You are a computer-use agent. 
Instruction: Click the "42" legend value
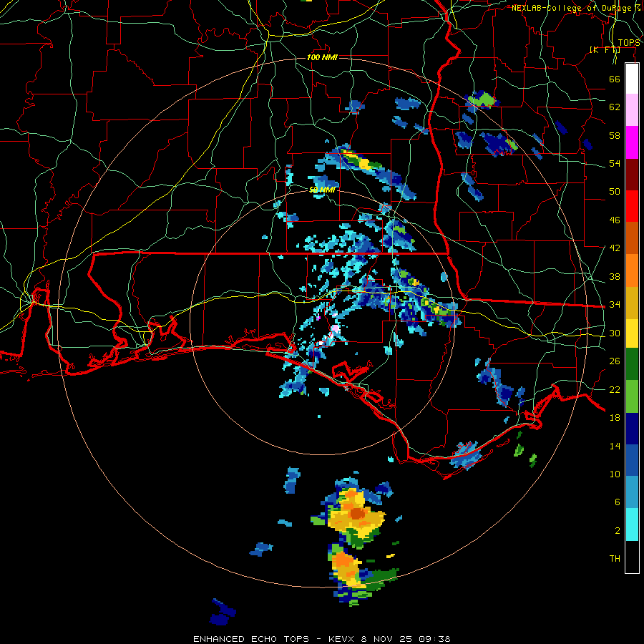click(615, 248)
